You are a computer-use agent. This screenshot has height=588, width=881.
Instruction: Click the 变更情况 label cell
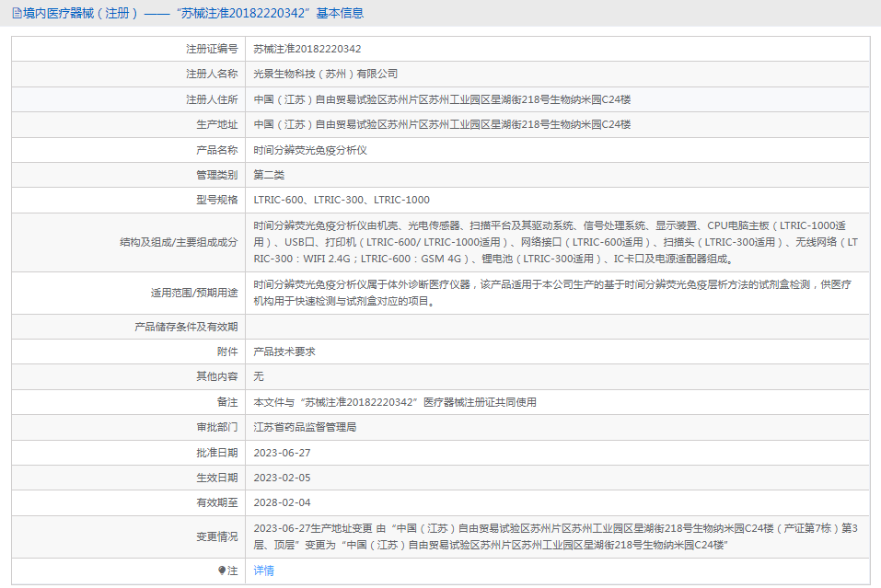click(129, 536)
